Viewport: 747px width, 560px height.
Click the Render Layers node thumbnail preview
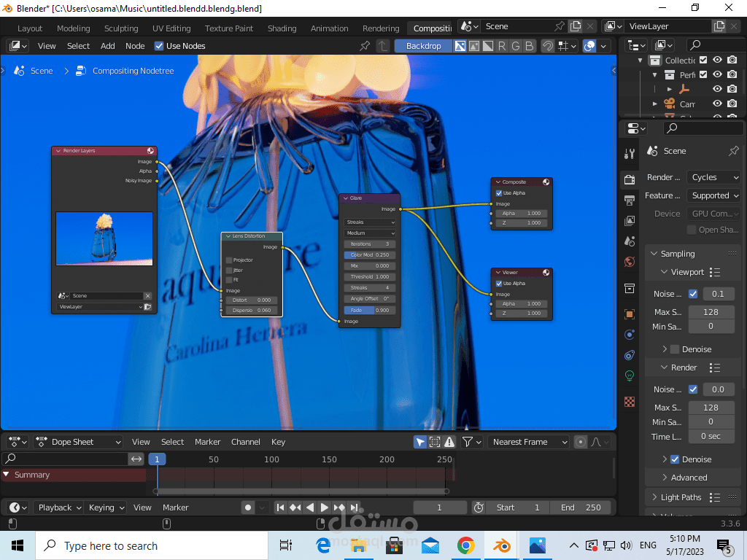tap(104, 238)
